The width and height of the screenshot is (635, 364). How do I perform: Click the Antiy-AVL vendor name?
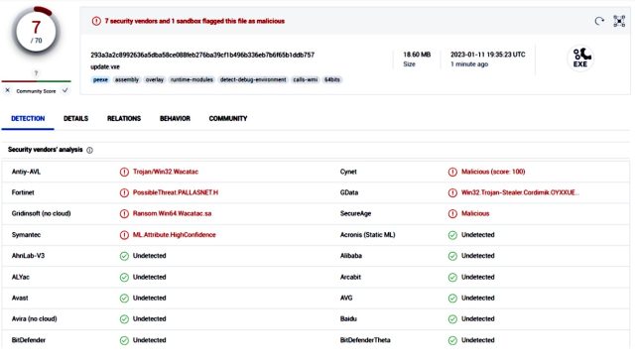(x=26, y=172)
